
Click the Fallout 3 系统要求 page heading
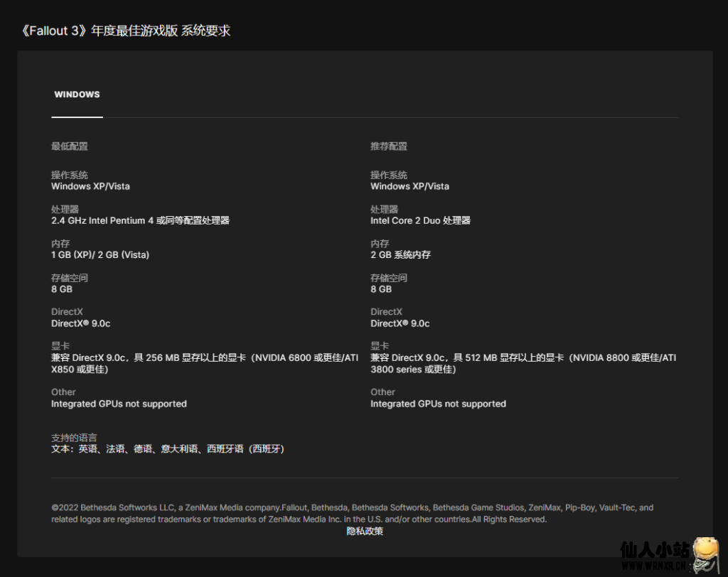[x=124, y=31]
